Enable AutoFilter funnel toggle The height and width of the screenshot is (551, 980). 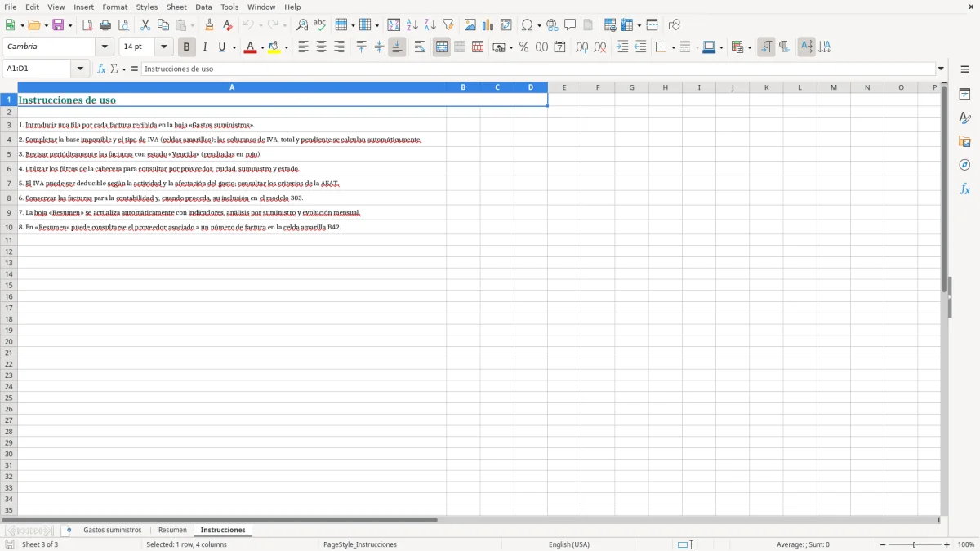pos(448,25)
